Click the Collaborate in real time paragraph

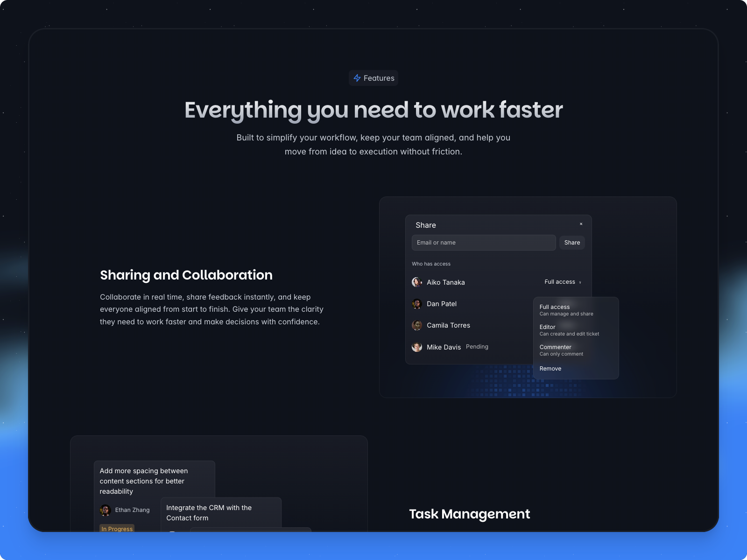pyautogui.click(x=212, y=309)
